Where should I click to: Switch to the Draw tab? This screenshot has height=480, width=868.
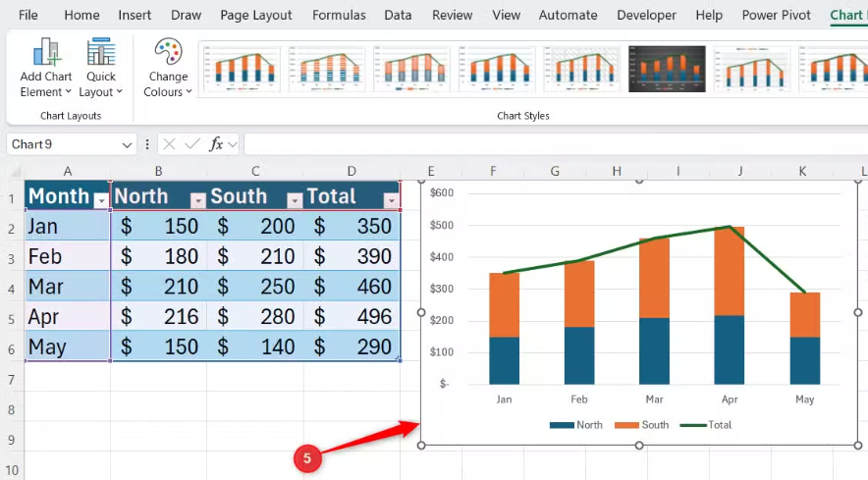point(186,15)
